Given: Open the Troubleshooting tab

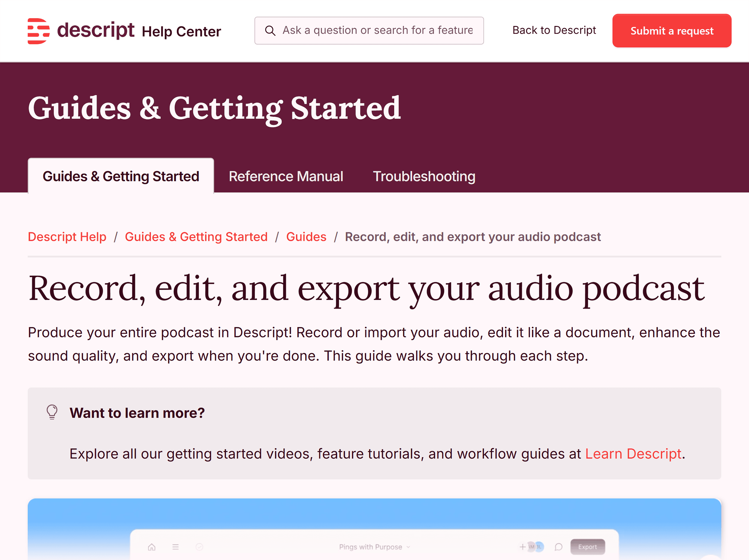Looking at the screenshot, I should (424, 176).
